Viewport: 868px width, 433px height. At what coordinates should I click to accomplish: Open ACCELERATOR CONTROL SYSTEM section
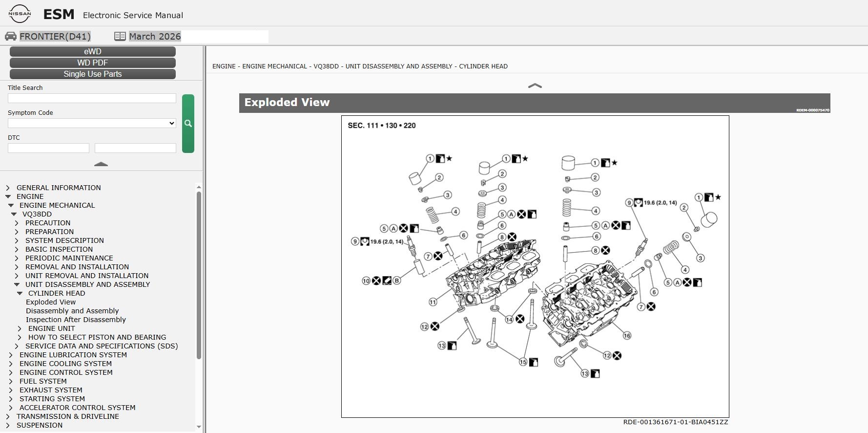pyautogui.click(x=78, y=408)
